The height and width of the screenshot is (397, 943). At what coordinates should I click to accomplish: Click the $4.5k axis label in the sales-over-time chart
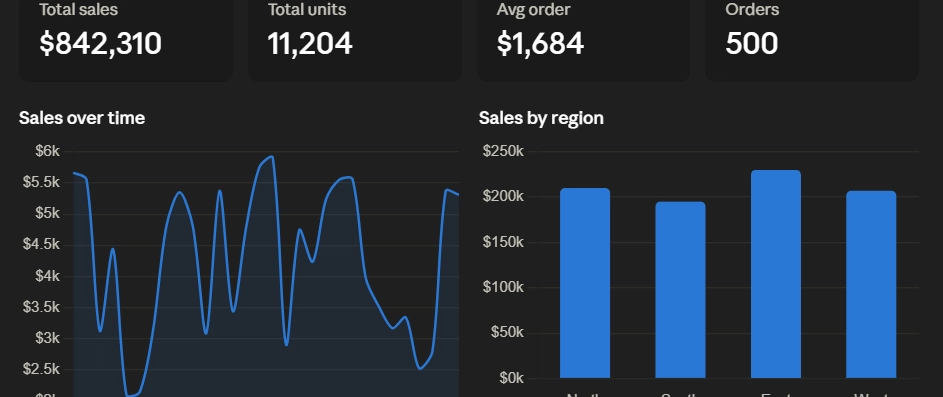tap(41, 244)
